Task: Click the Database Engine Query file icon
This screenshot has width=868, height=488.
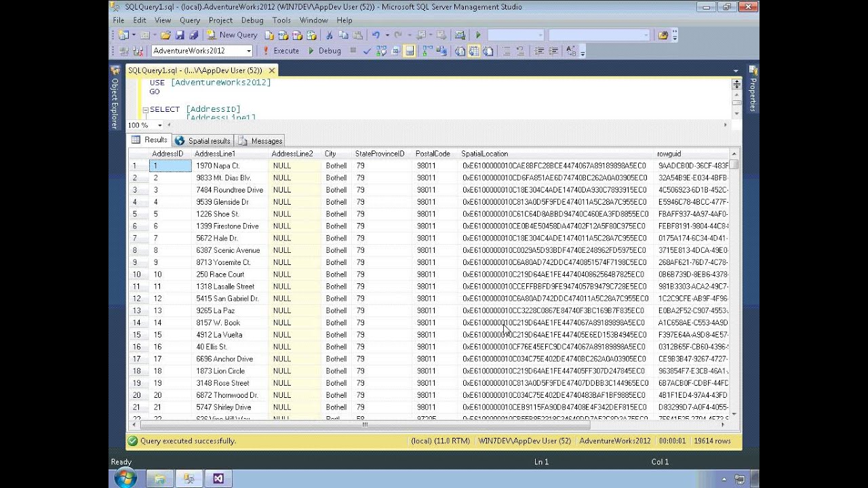Action: (269, 35)
